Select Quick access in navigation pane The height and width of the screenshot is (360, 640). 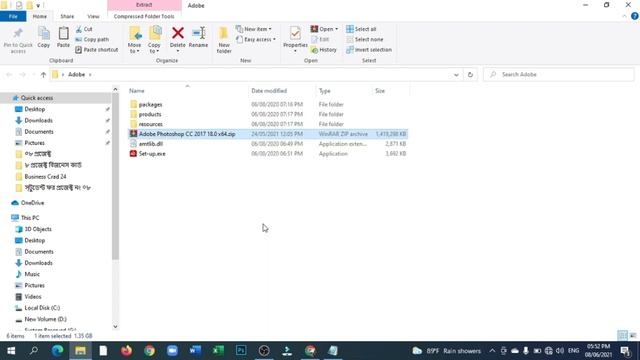click(x=37, y=98)
